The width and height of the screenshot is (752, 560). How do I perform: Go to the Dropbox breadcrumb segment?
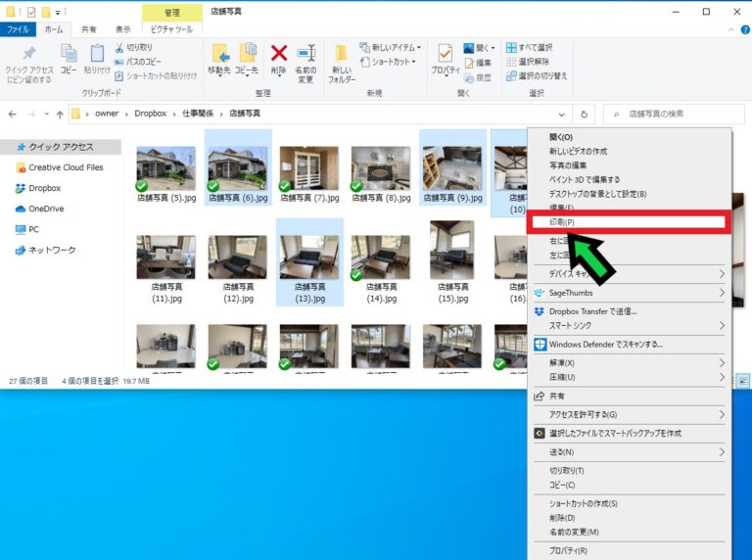click(x=150, y=114)
